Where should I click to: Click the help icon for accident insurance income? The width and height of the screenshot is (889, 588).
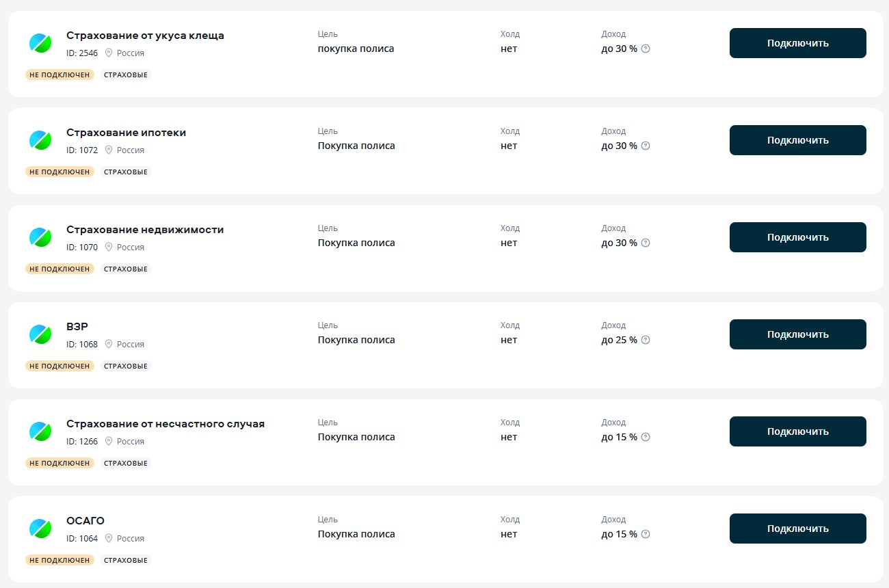click(646, 437)
